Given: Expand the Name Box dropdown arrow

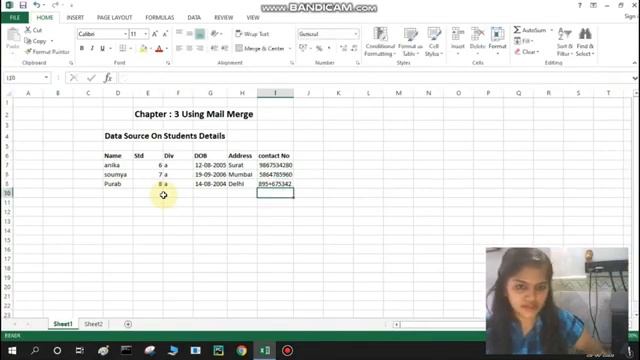Looking at the screenshot, I should tap(46, 78).
